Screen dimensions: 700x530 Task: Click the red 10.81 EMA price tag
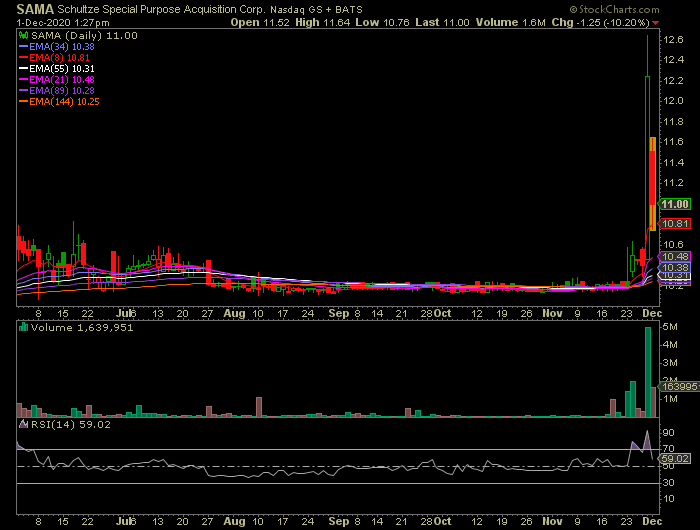pyautogui.click(x=675, y=223)
